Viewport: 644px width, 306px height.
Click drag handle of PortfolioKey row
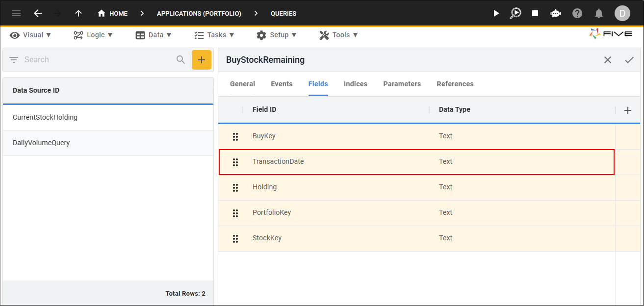(235, 213)
